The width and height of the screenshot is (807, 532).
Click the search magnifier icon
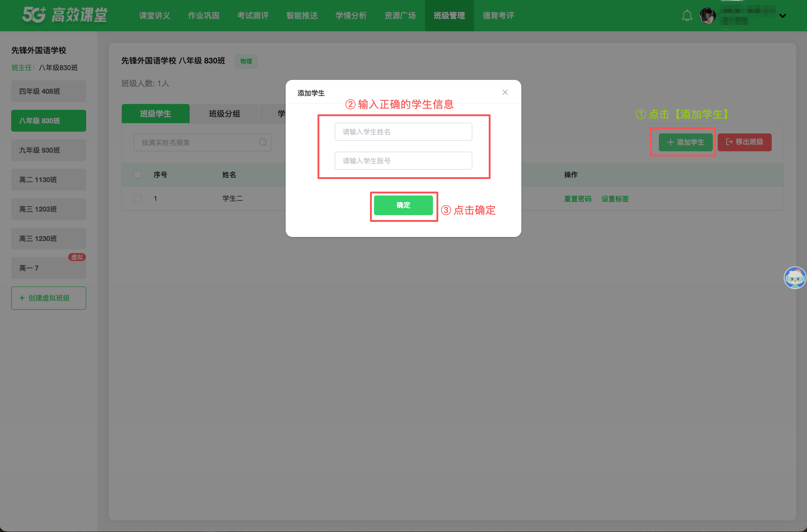[x=263, y=142]
